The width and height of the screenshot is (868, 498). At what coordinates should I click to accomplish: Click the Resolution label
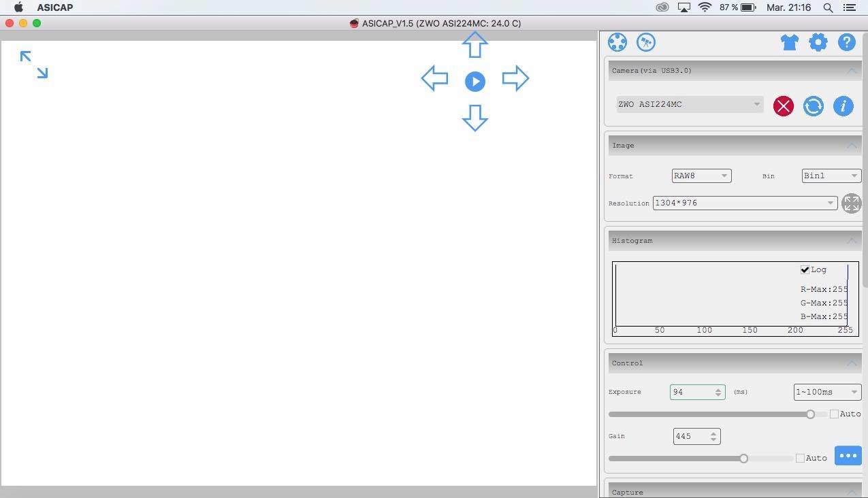tap(629, 203)
